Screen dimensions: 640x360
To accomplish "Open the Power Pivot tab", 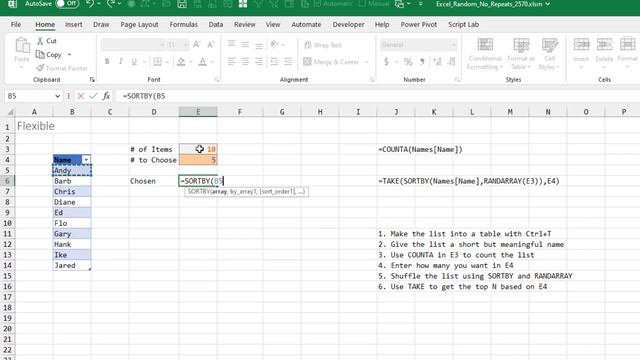I will (x=419, y=24).
